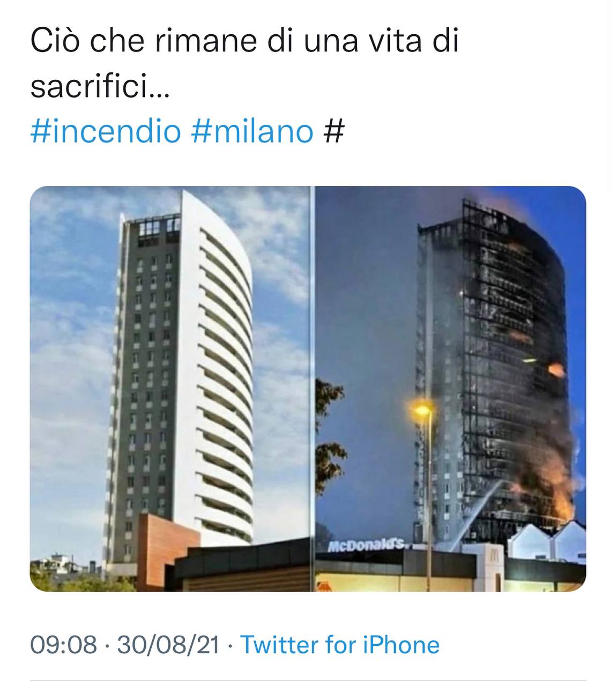Click the 30/08/21 tweet date
The image size is (616, 686).
pos(168,644)
